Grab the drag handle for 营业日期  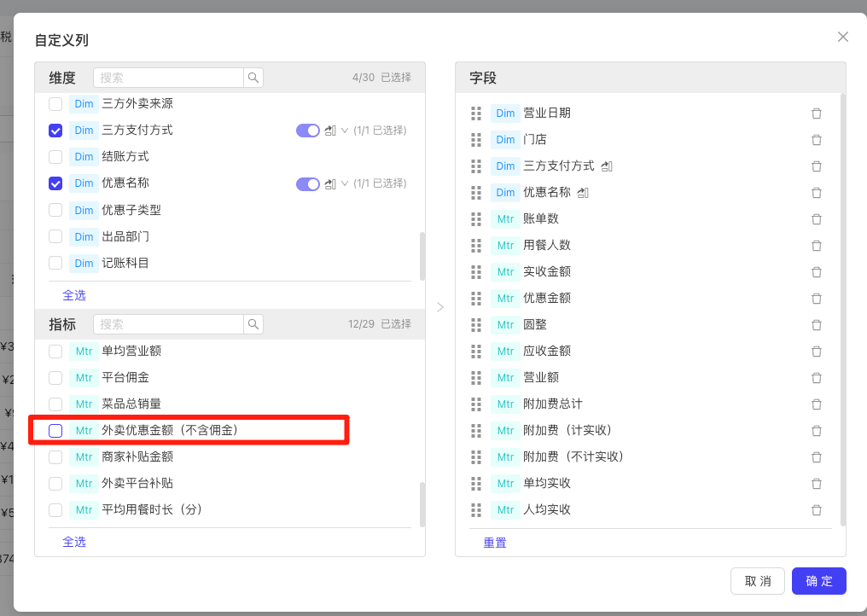coord(476,113)
